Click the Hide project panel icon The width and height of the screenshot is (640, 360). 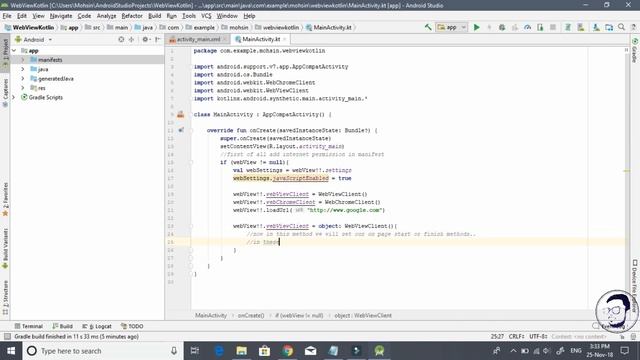pyautogui.click(x=158, y=40)
